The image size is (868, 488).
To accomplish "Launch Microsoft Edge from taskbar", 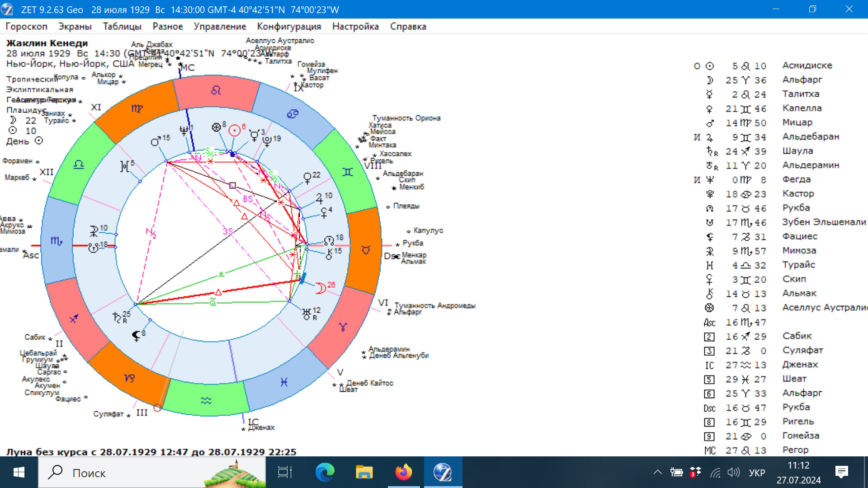I will (325, 473).
